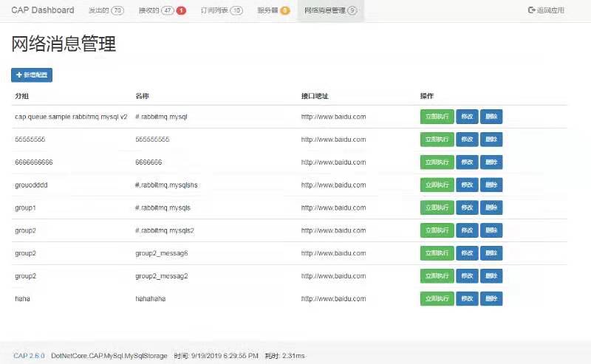591x364 pixels.
Task: Click the cap.queue.sample.rabbitmq.mysql.v2 group cell
Action: pos(71,117)
